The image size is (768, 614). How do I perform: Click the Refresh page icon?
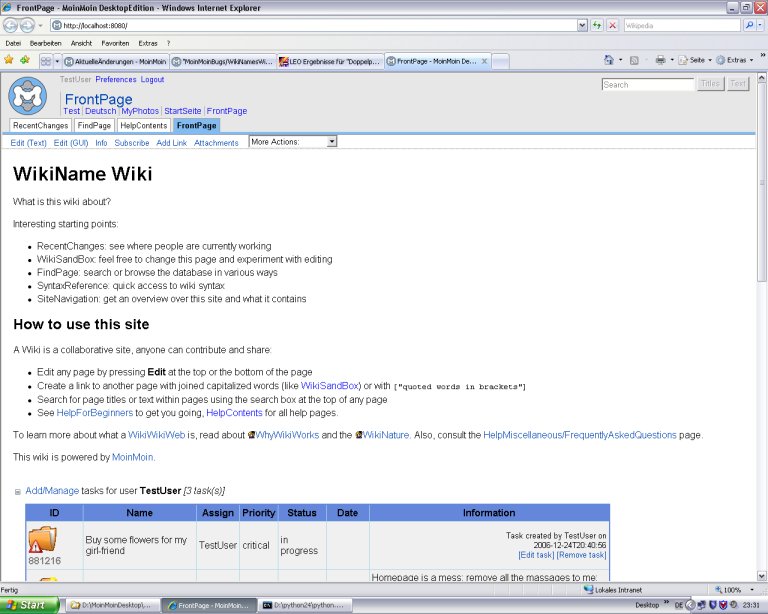click(x=597, y=25)
